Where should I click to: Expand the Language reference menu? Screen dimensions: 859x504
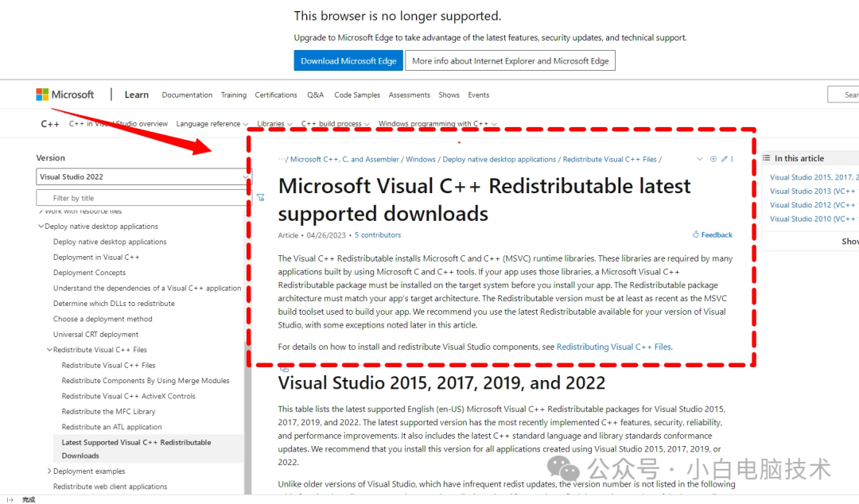[212, 124]
